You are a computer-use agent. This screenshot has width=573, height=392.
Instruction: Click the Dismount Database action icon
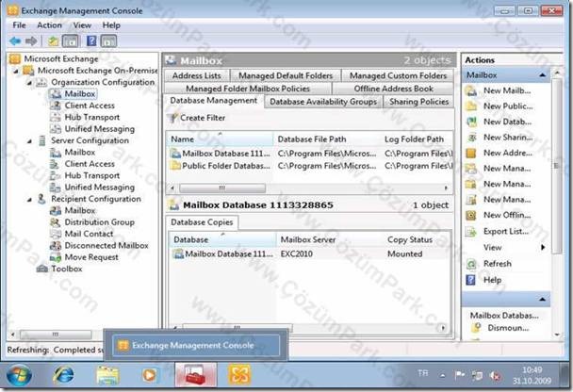pyautogui.click(x=476, y=328)
